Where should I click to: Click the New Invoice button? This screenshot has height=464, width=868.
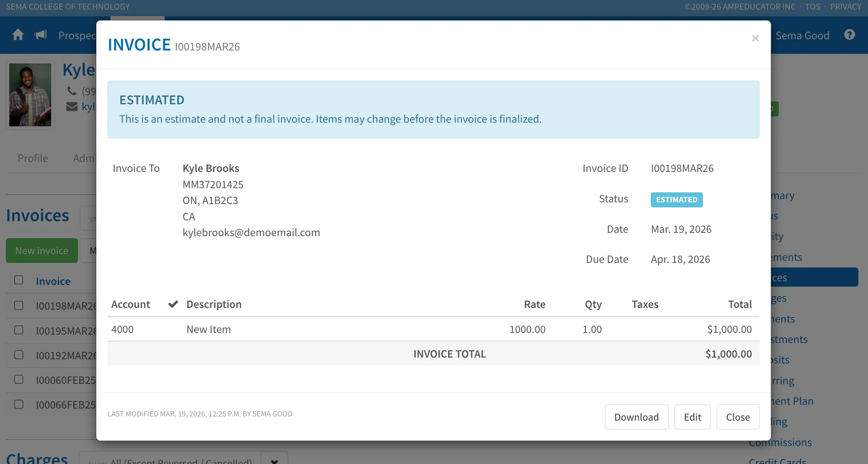pyautogui.click(x=42, y=250)
